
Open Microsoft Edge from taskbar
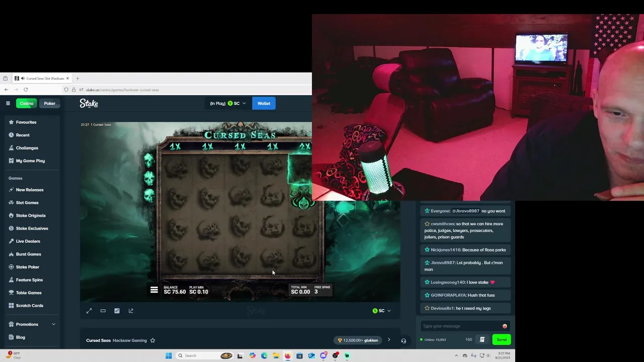pyautogui.click(x=264, y=355)
